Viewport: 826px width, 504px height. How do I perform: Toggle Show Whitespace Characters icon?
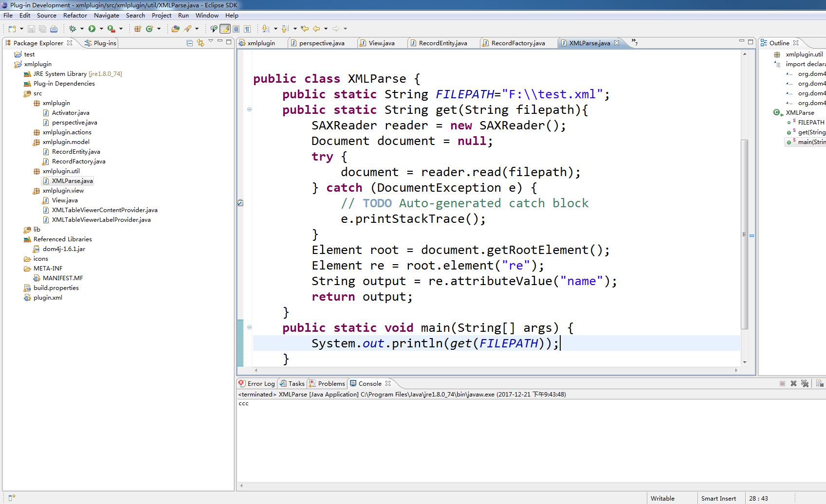tap(247, 29)
